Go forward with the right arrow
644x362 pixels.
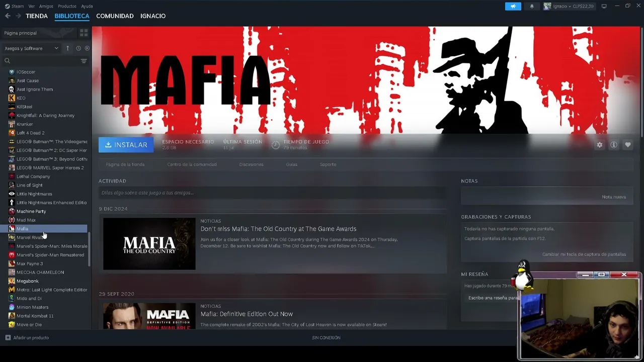pyautogui.click(x=19, y=16)
